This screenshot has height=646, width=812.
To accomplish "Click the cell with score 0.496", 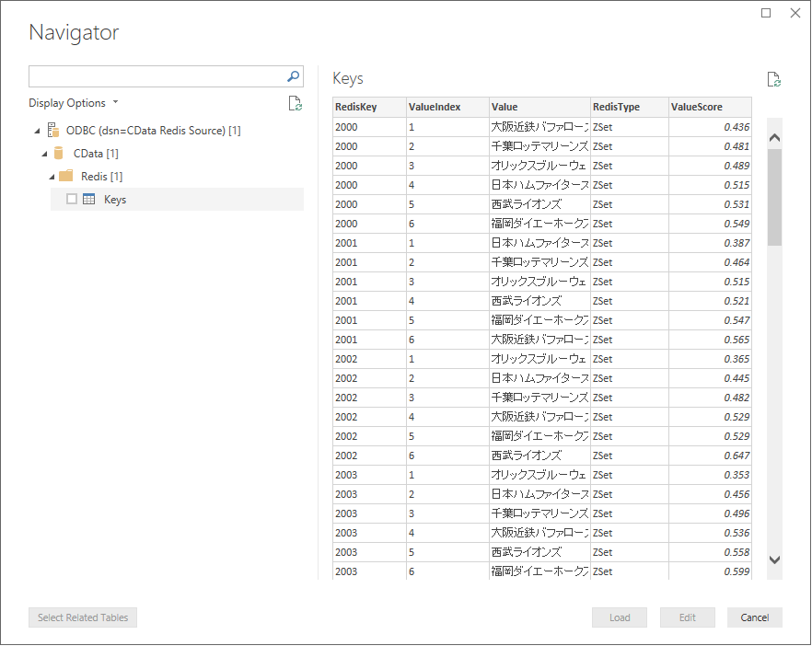I will [x=710, y=513].
